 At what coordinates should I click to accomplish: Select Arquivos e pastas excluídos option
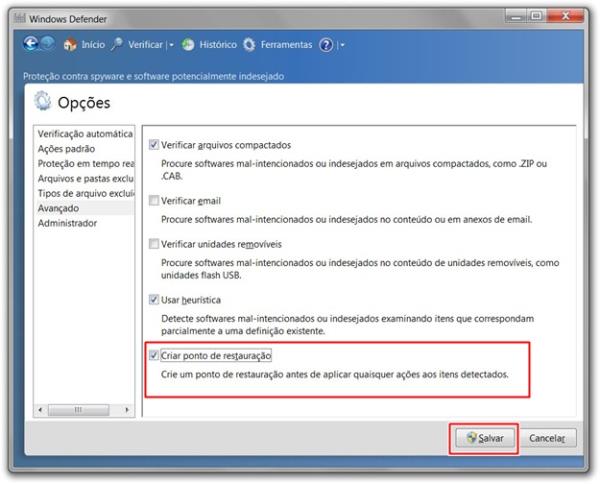[x=85, y=179]
